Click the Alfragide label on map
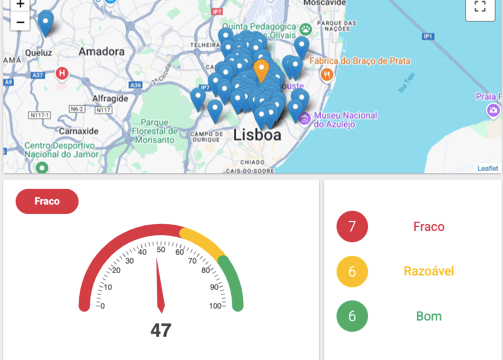This screenshot has height=360, width=503. (x=110, y=99)
